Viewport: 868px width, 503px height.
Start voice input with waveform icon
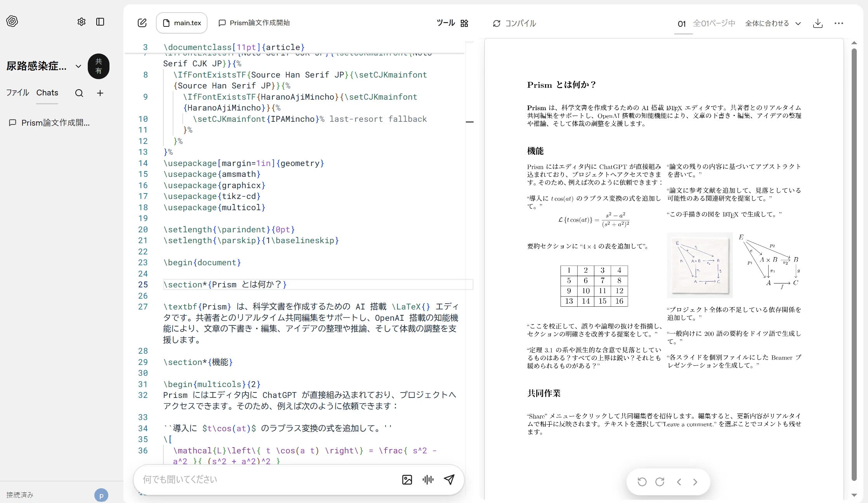coord(428,480)
